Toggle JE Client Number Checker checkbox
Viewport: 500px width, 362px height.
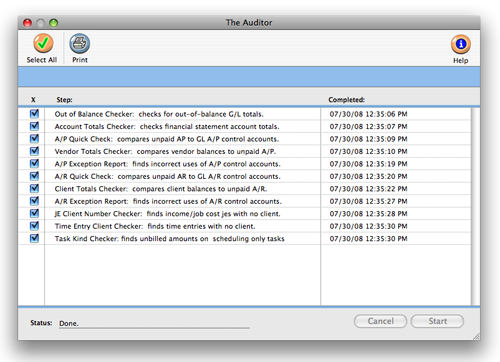34,213
